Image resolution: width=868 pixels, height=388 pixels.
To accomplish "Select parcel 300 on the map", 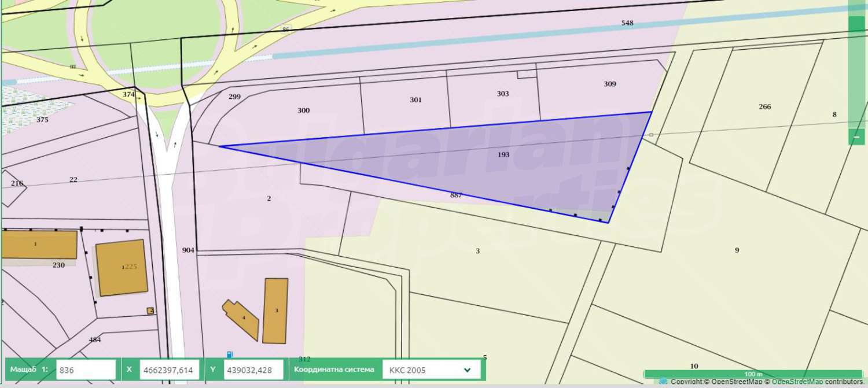I will click(x=303, y=110).
